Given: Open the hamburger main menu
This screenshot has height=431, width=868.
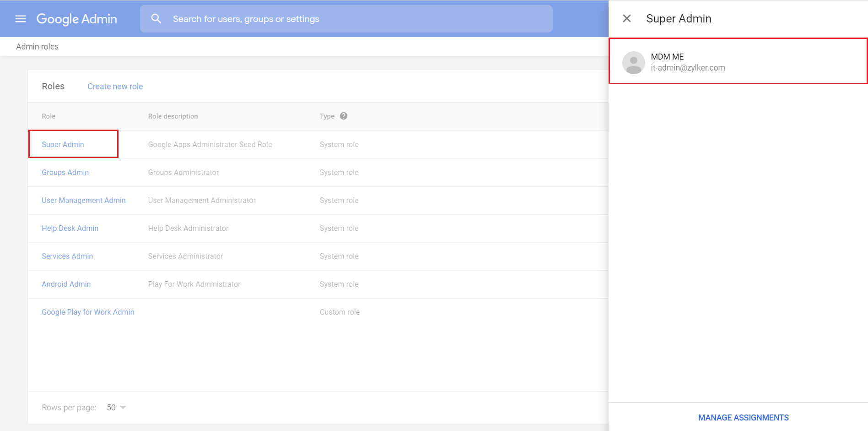Looking at the screenshot, I should click(21, 19).
